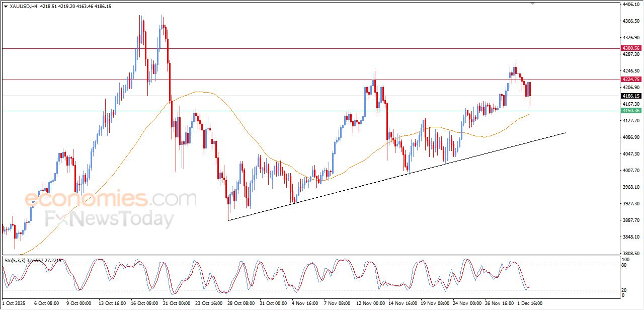Image resolution: width=644 pixels, height=310 pixels.
Task: Click the black 4186.15 current price tag
Action: 630,96
